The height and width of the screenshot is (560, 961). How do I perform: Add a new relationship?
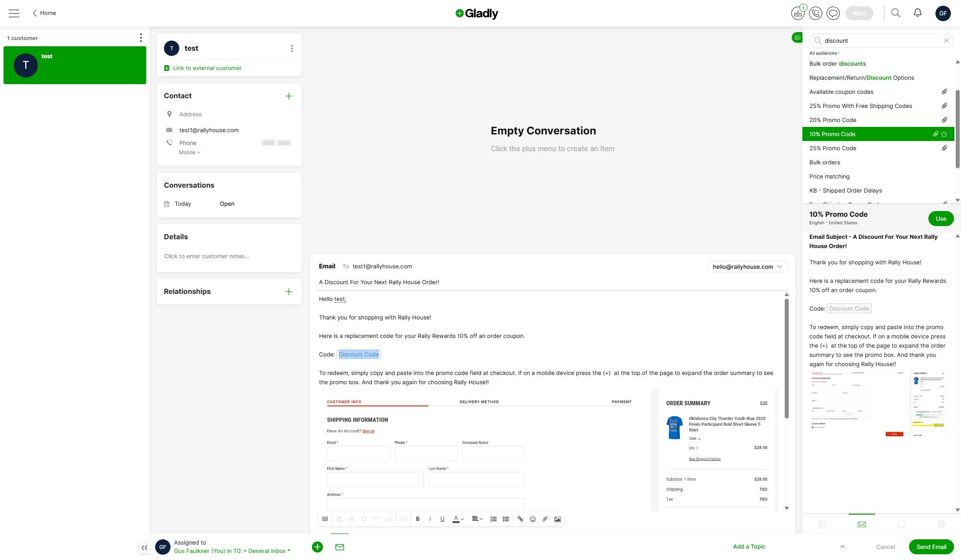coord(289,292)
